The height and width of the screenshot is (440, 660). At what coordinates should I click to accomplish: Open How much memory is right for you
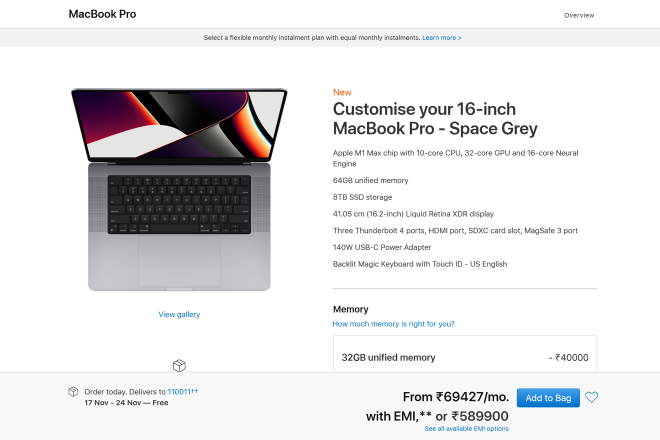click(x=393, y=324)
